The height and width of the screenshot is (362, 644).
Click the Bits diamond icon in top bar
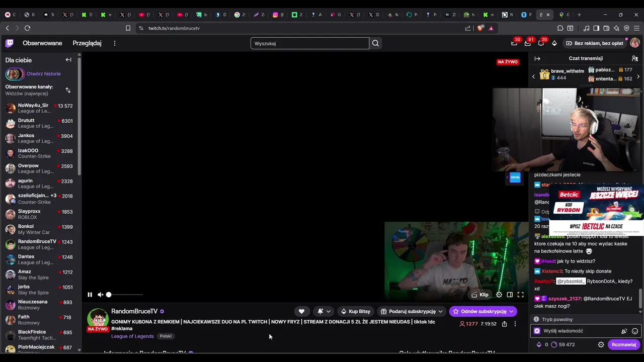click(554, 43)
